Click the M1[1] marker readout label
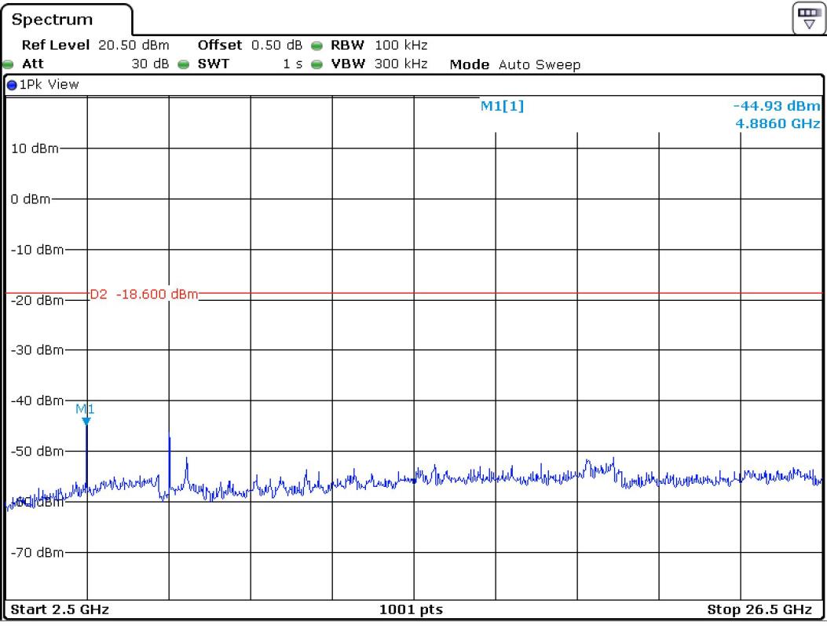 coord(502,106)
